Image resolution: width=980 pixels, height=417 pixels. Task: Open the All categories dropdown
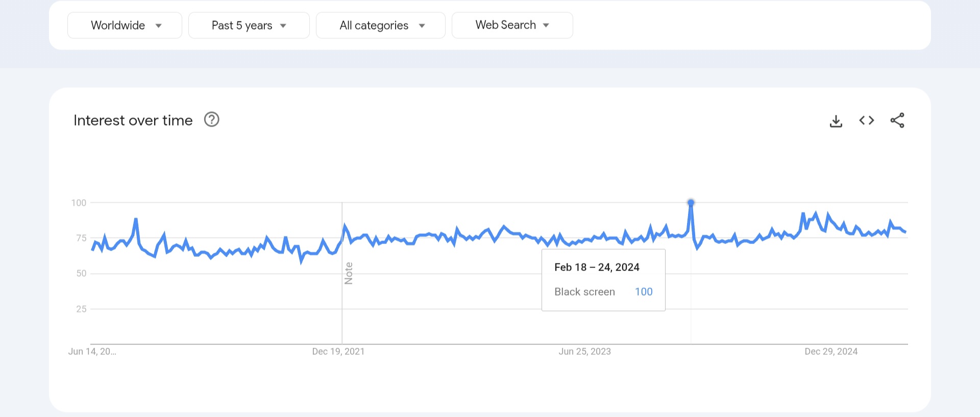tap(381, 26)
